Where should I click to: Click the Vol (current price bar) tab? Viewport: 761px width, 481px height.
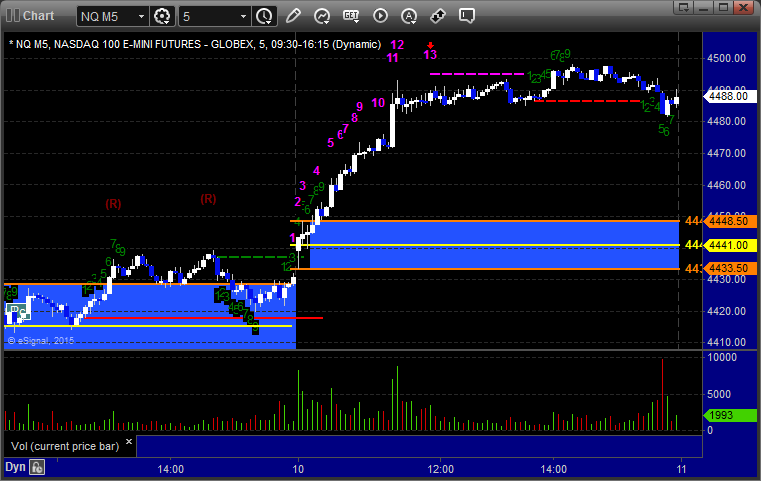pos(65,446)
